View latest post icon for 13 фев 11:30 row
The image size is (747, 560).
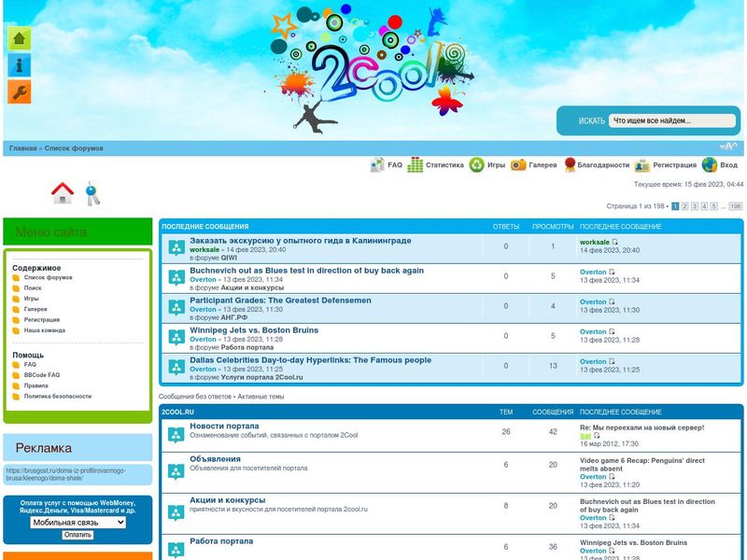(612, 301)
